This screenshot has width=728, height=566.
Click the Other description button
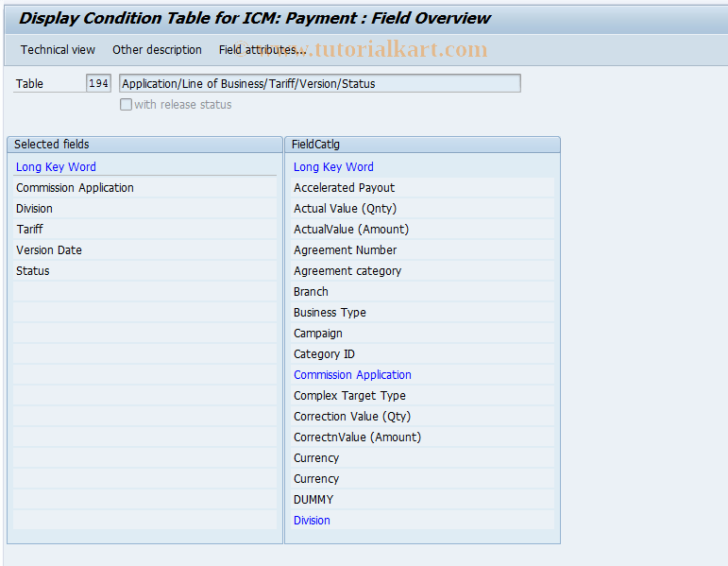157,50
